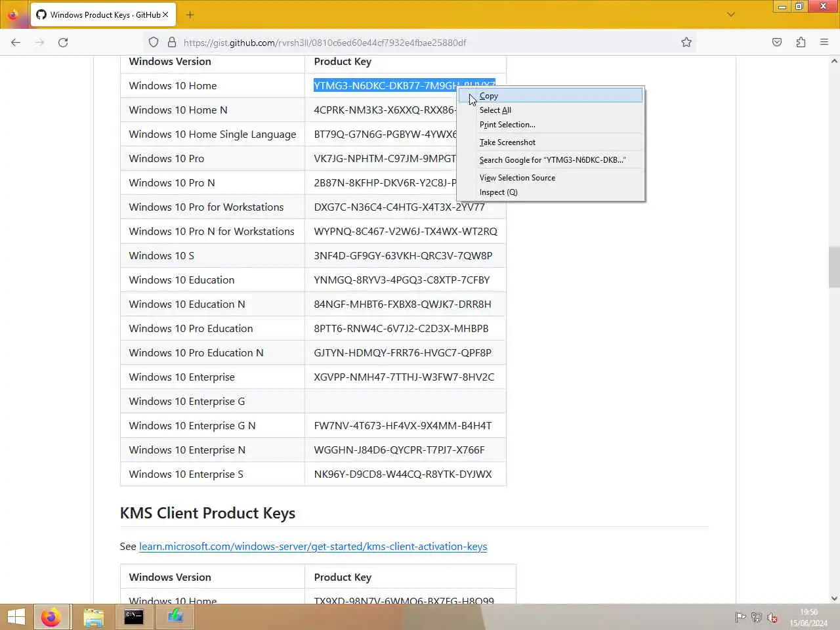Open the learn.microsoft.com KMS client keys link
This screenshot has height=630, width=840.
coord(313,546)
